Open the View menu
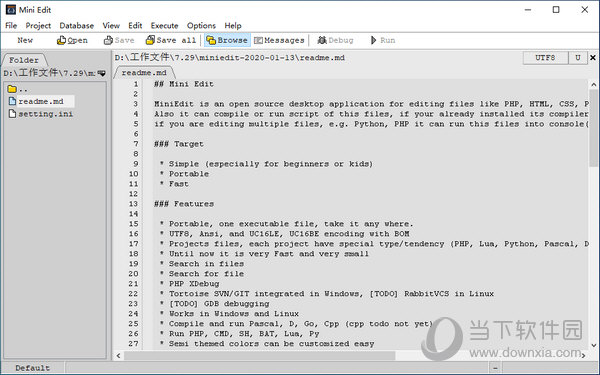The width and height of the screenshot is (600, 375). tap(111, 26)
